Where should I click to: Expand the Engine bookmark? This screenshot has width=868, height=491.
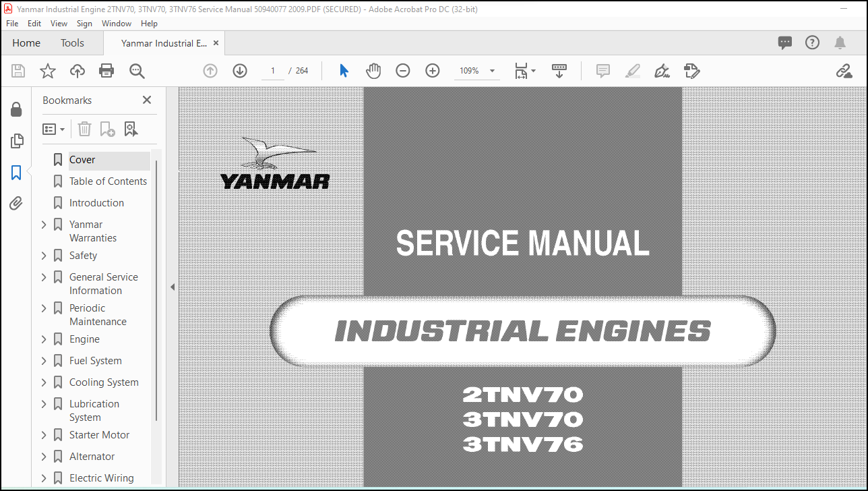pos(44,339)
